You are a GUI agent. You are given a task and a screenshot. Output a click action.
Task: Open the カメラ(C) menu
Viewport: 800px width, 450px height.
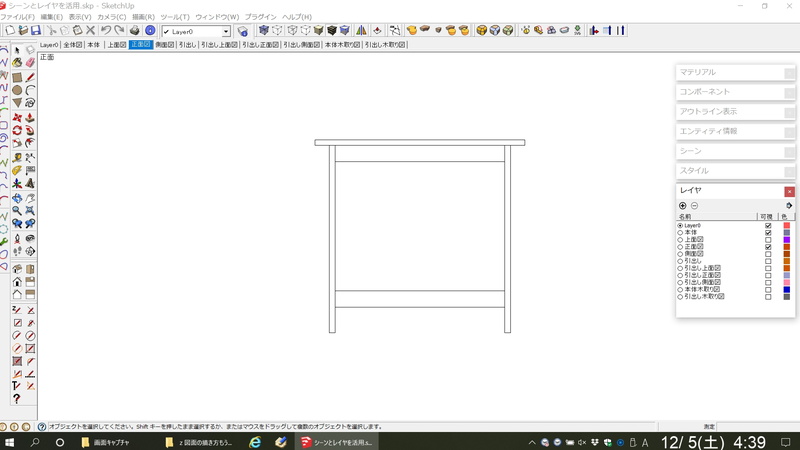click(x=111, y=17)
